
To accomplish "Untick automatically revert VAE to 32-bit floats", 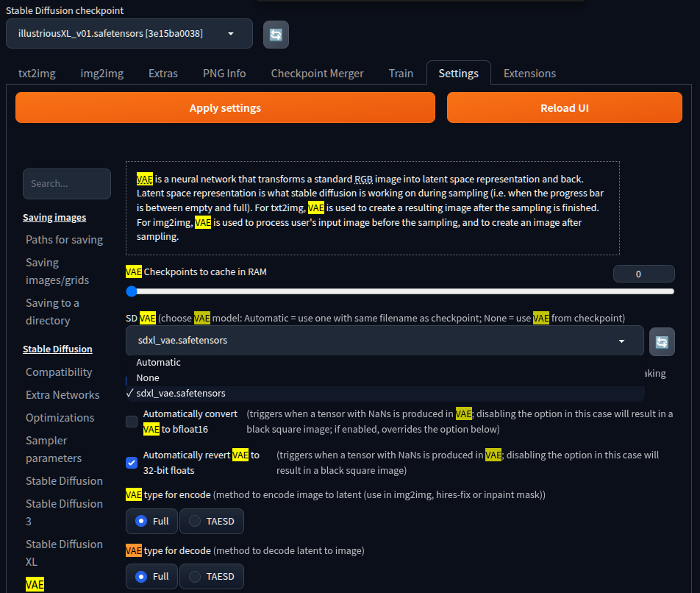I will (132, 463).
